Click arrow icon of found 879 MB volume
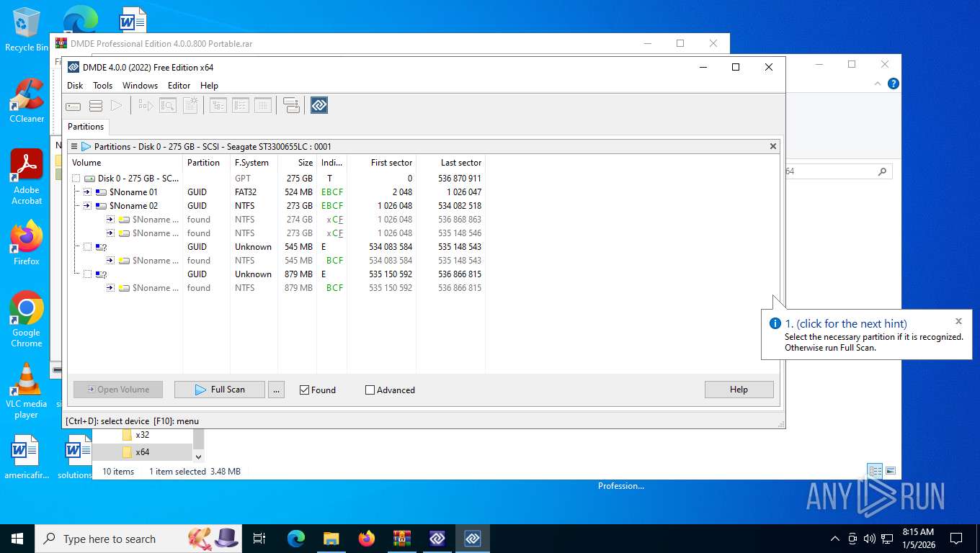This screenshot has width=980, height=553. tap(110, 288)
